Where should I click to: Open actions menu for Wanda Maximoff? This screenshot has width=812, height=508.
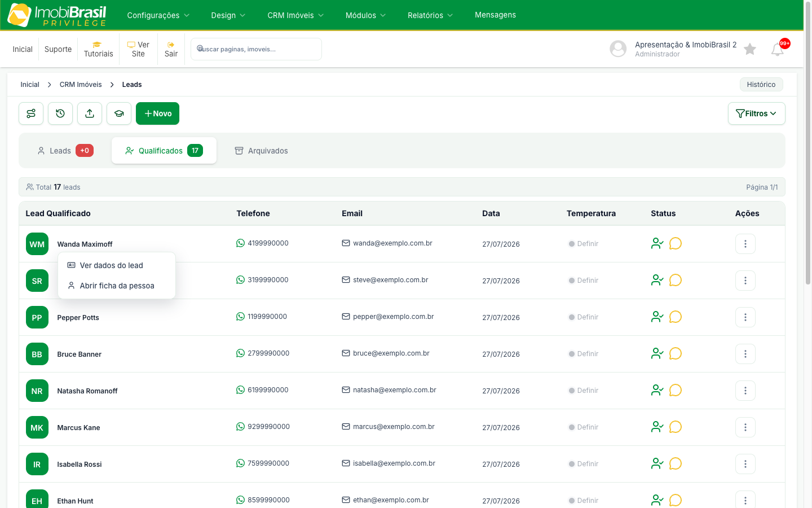tap(745, 244)
